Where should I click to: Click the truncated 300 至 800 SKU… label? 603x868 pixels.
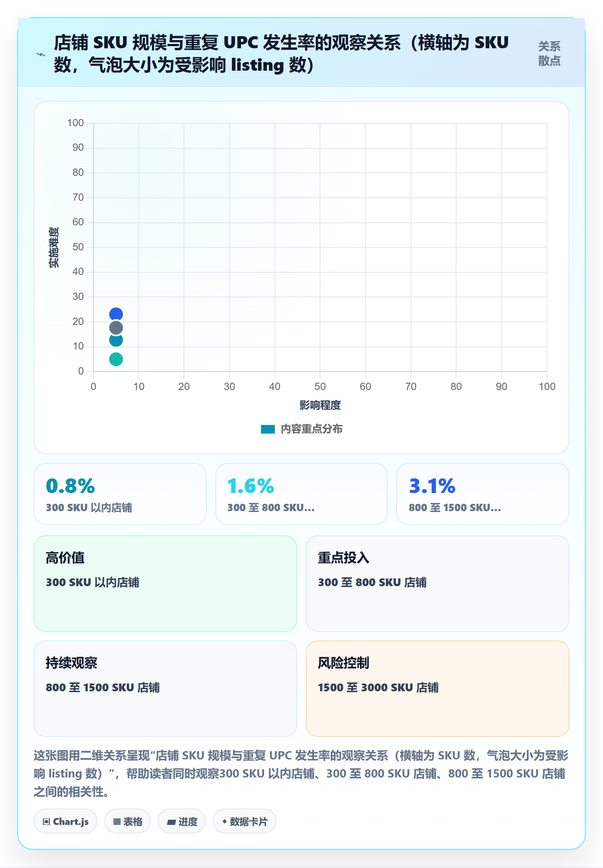click(x=271, y=508)
